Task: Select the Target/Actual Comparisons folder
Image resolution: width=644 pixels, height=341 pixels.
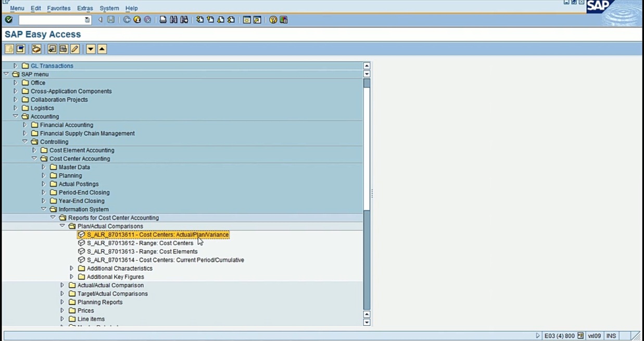Action: [x=112, y=294]
